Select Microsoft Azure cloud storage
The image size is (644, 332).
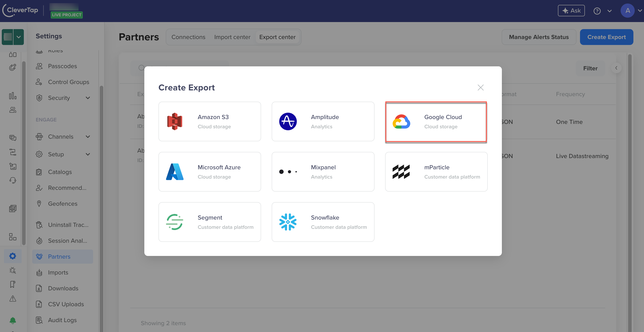click(209, 172)
